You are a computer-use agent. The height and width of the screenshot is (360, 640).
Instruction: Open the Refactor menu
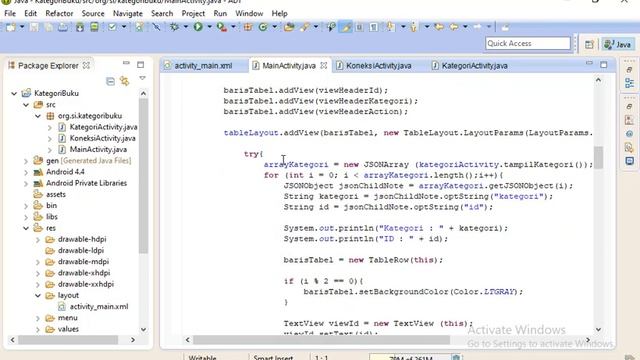tap(59, 13)
